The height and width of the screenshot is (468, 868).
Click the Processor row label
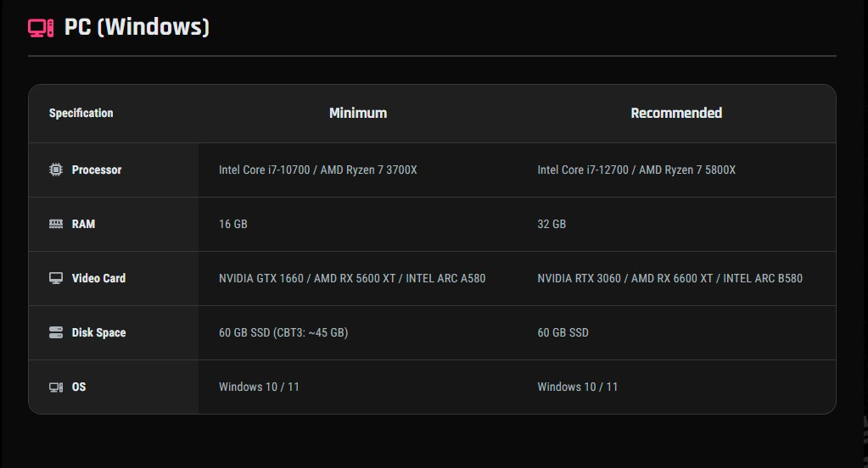pyautogui.click(x=97, y=170)
